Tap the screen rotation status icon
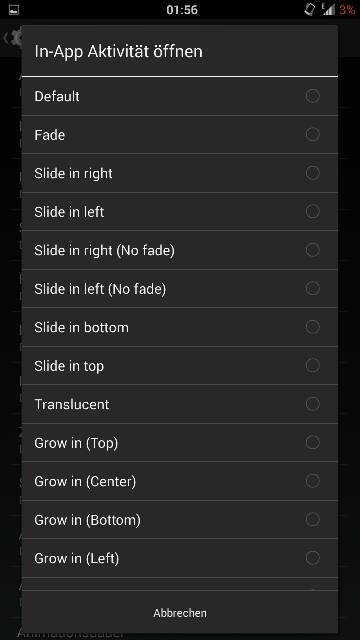This screenshot has width=360, height=640. 310,10
